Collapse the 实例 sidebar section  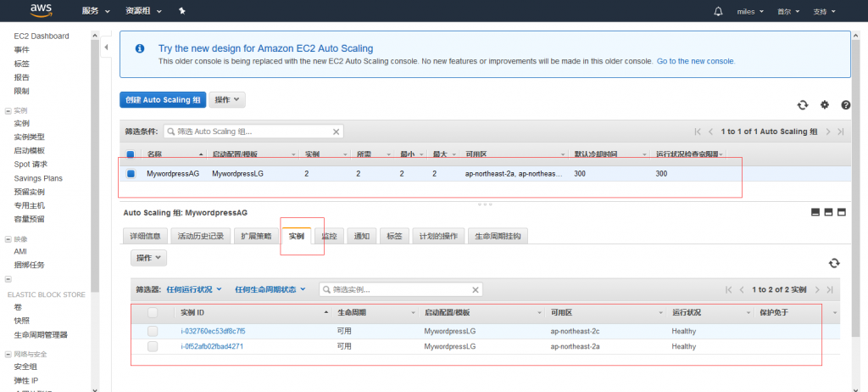[x=8, y=111]
